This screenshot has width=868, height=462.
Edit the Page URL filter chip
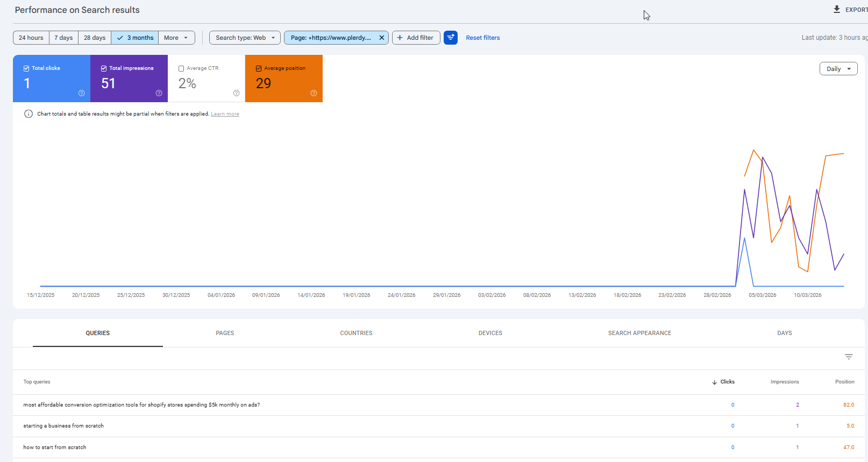pyautogui.click(x=331, y=38)
